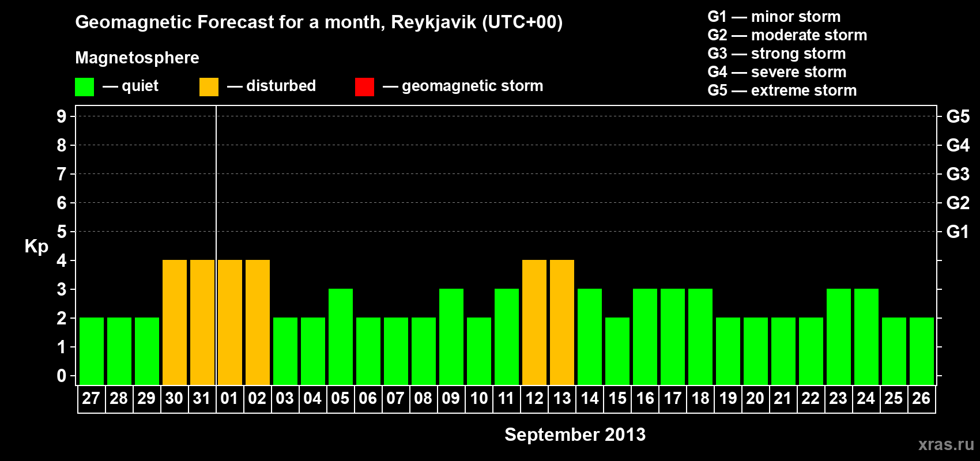Click the green quiet legend swatch
This screenshot has width=980, height=461.
click(x=84, y=87)
